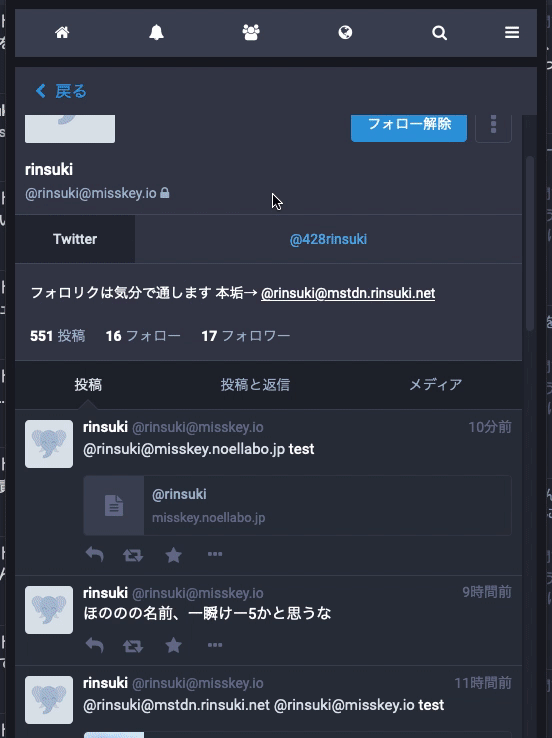This screenshot has height=738, width=552.
Task: Open the Home timeline icon
Action: [x=62, y=32]
